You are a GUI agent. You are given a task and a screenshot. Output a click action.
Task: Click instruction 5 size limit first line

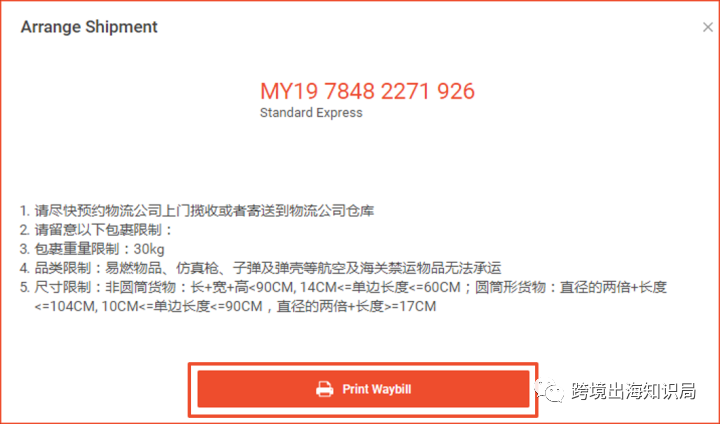coord(343,287)
